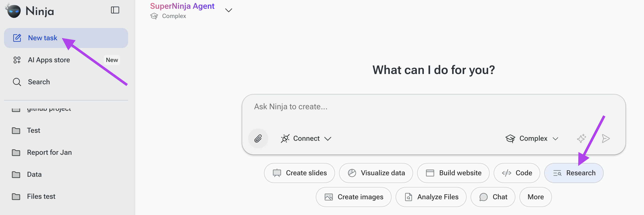644x215 pixels.
Task: Expand the SuperNinja Agent model dropdown chevron
Action: coord(229,10)
